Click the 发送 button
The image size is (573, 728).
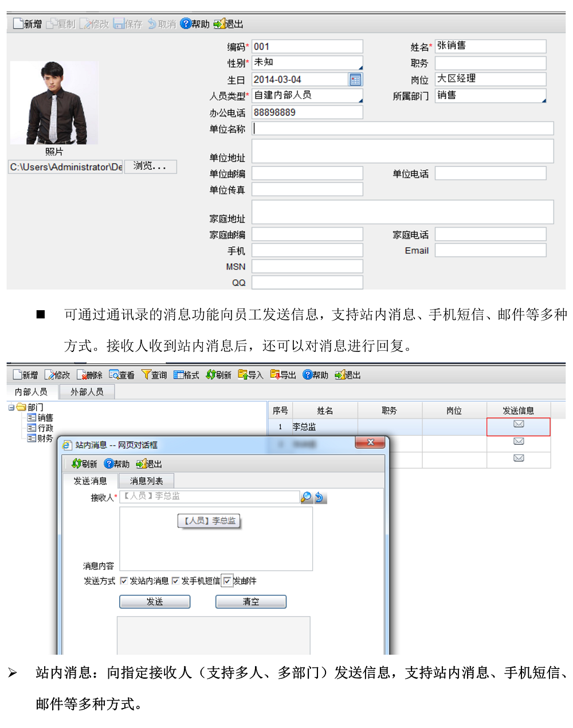[155, 601]
